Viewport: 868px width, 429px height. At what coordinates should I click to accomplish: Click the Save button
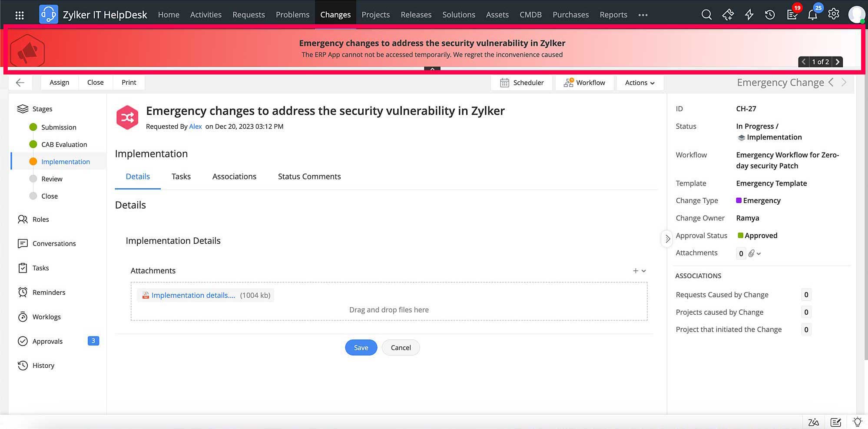click(x=361, y=347)
